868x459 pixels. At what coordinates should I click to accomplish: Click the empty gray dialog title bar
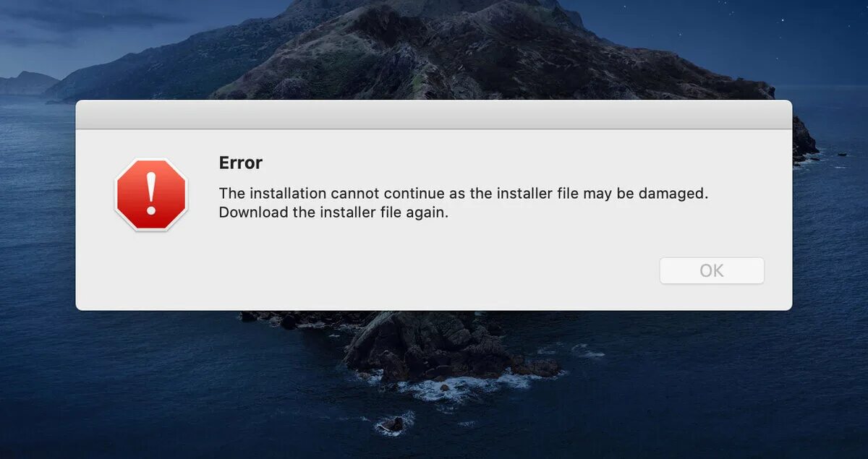434,115
